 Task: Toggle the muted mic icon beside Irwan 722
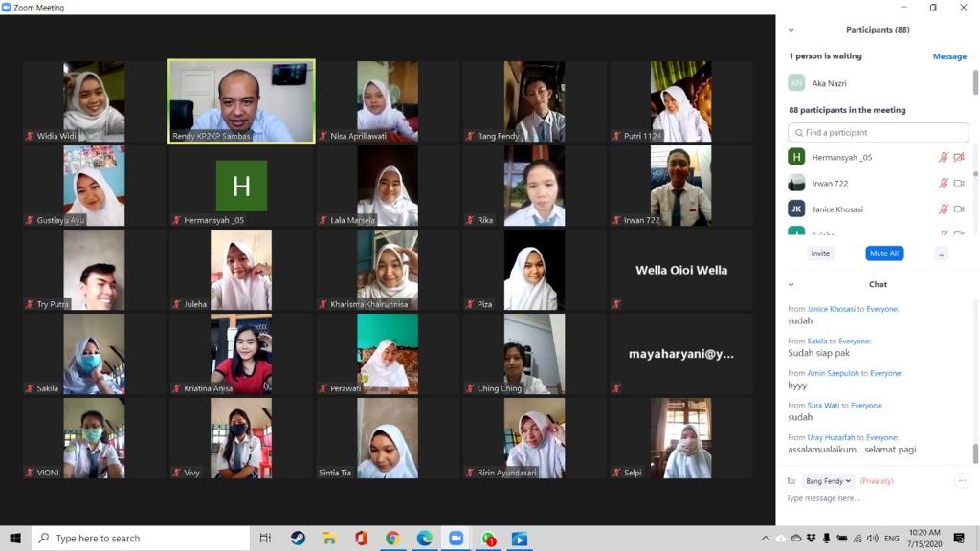click(944, 183)
